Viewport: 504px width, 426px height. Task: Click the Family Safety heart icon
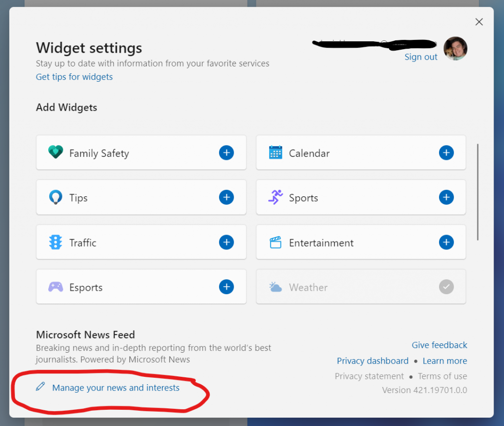point(56,152)
